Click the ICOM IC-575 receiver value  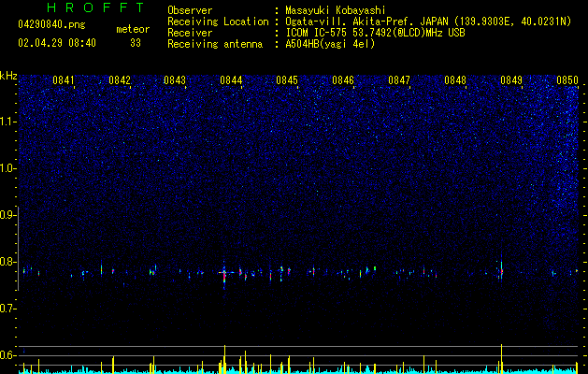pos(375,33)
